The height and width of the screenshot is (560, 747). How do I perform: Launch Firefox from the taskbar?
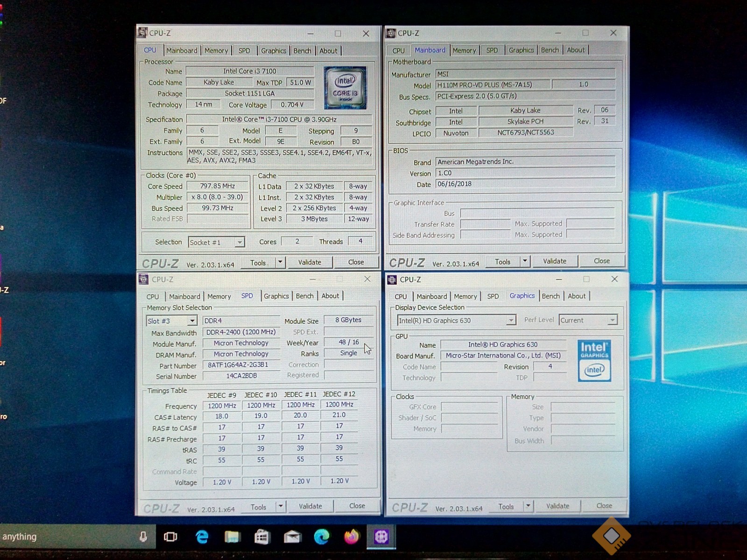[x=352, y=537]
